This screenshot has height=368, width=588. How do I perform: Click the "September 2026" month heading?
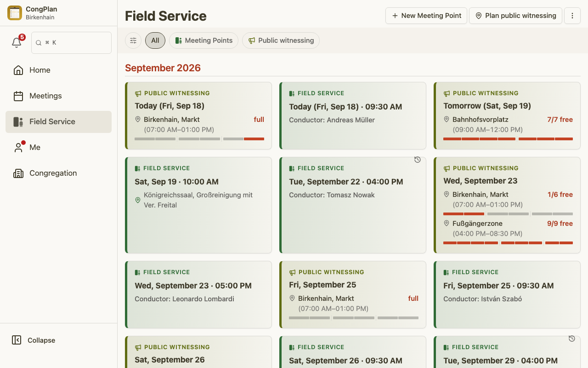[163, 68]
